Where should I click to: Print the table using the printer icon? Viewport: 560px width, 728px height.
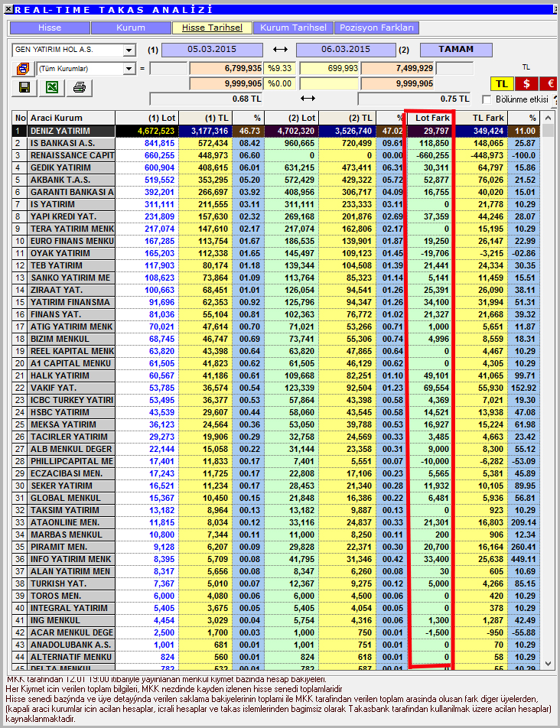pos(79,87)
